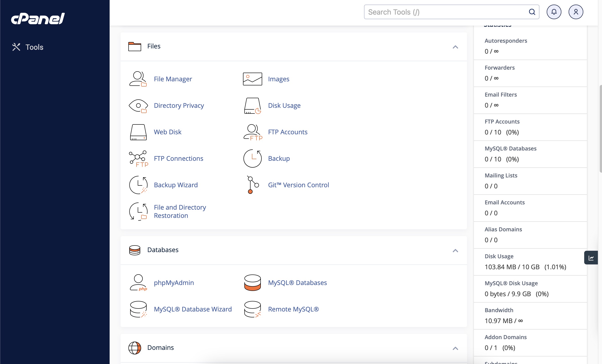Select the Web Disk icon
The image size is (602, 364).
tap(138, 132)
